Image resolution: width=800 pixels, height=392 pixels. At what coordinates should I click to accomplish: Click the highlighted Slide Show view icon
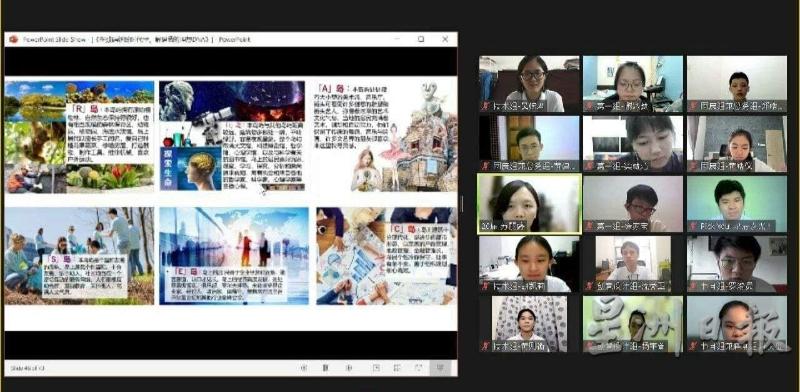[x=440, y=368]
